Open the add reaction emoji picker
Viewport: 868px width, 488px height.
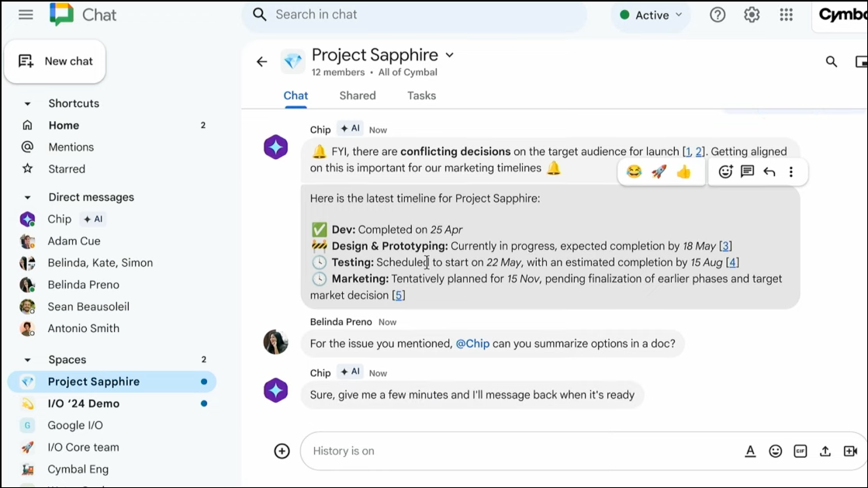[x=725, y=171]
